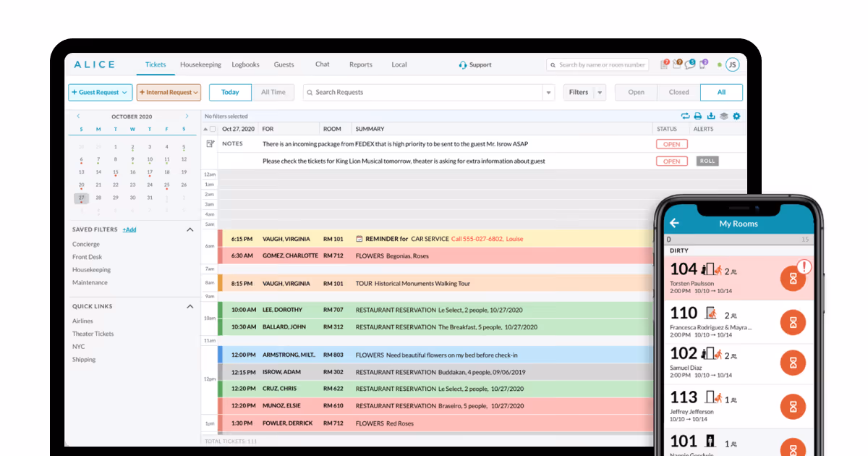
Task: Open the Airlines quick link
Action: pyautogui.click(x=82, y=321)
